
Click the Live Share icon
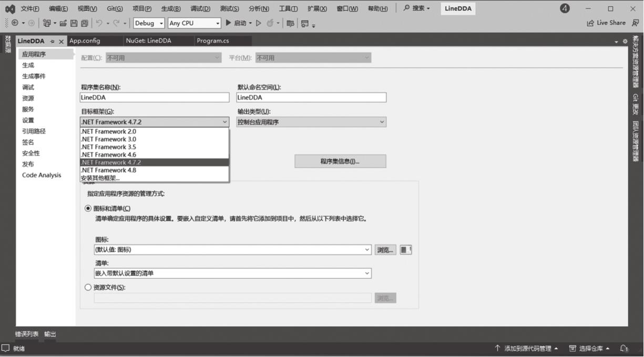590,23
